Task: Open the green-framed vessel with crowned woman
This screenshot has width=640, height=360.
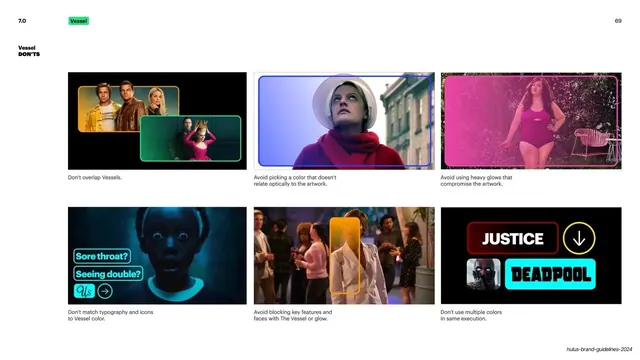Action: (191, 138)
